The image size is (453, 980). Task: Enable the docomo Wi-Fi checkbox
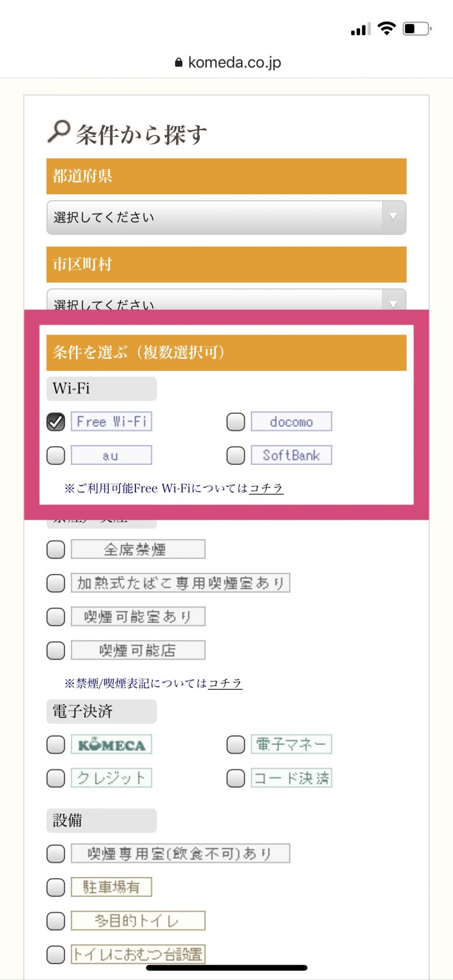click(235, 421)
